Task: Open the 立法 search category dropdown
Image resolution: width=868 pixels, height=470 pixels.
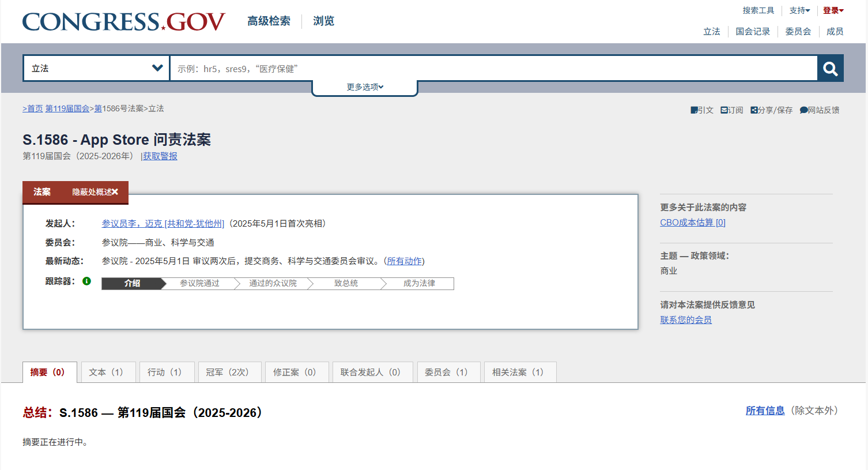Action: (96, 69)
